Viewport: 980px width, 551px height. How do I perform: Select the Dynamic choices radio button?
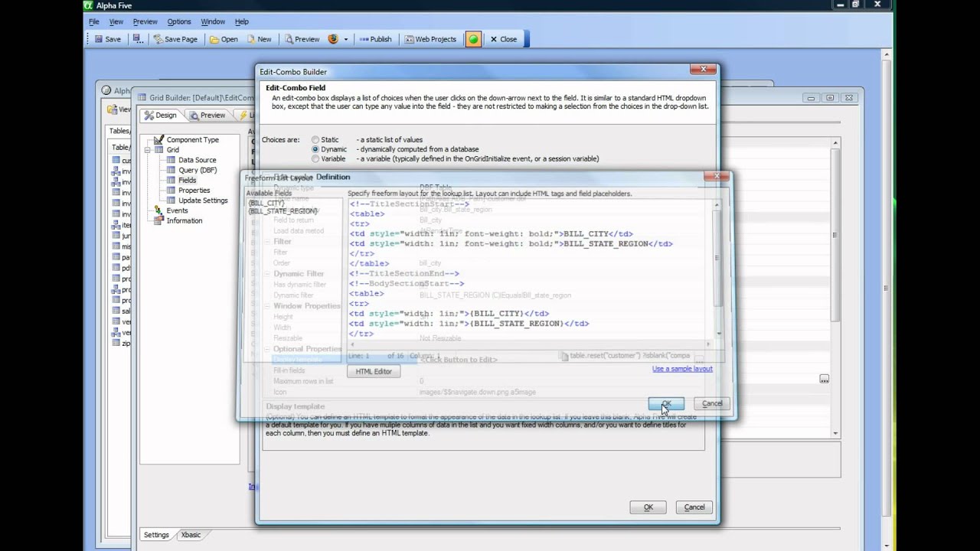pyautogui.click(x=315, y=149)
